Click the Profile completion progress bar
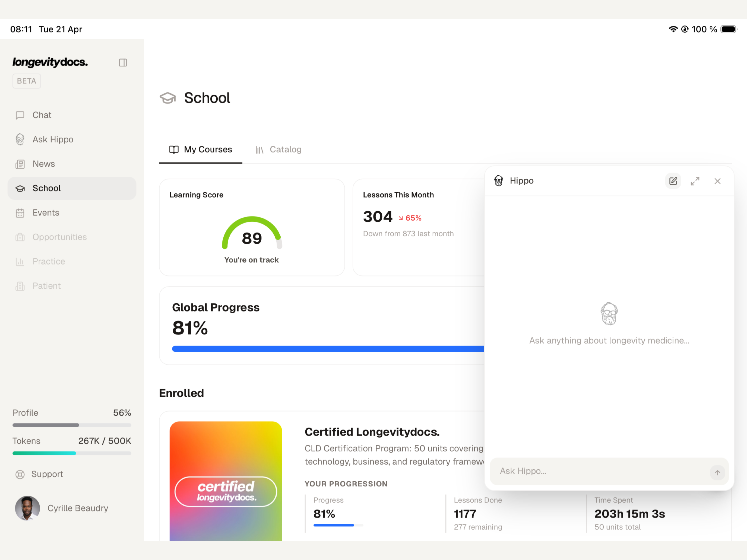This screenshot has height=560, width=747. point(72,425)
